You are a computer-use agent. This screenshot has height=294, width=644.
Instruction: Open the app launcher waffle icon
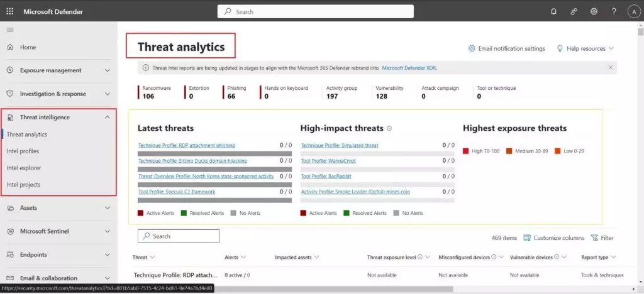coord(10,12)
